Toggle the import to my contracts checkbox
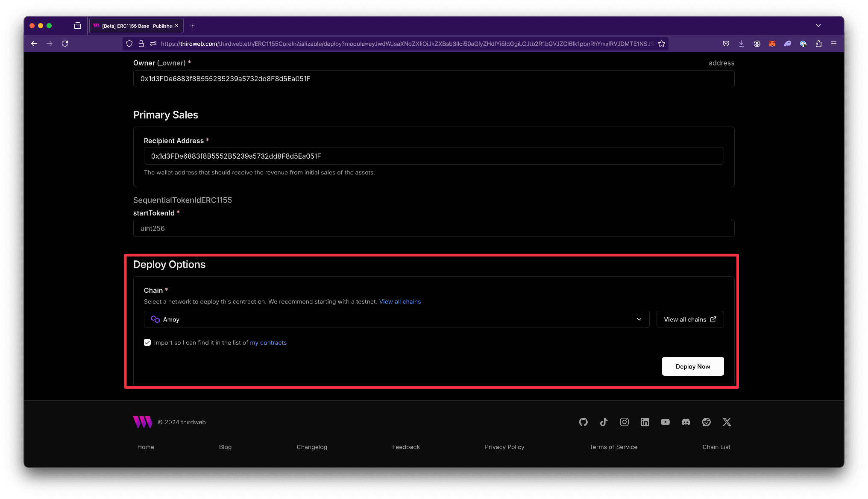 click(147, 343)
